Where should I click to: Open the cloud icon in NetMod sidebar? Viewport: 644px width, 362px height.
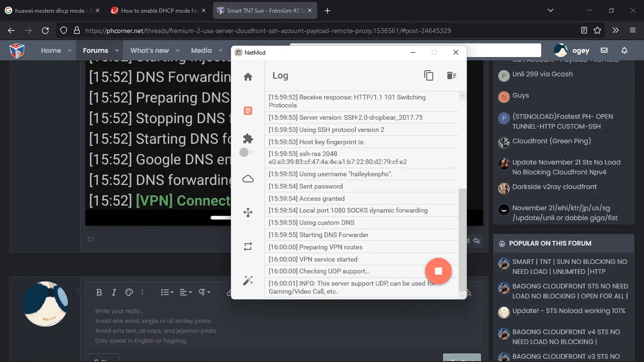[x=248, y=179]
